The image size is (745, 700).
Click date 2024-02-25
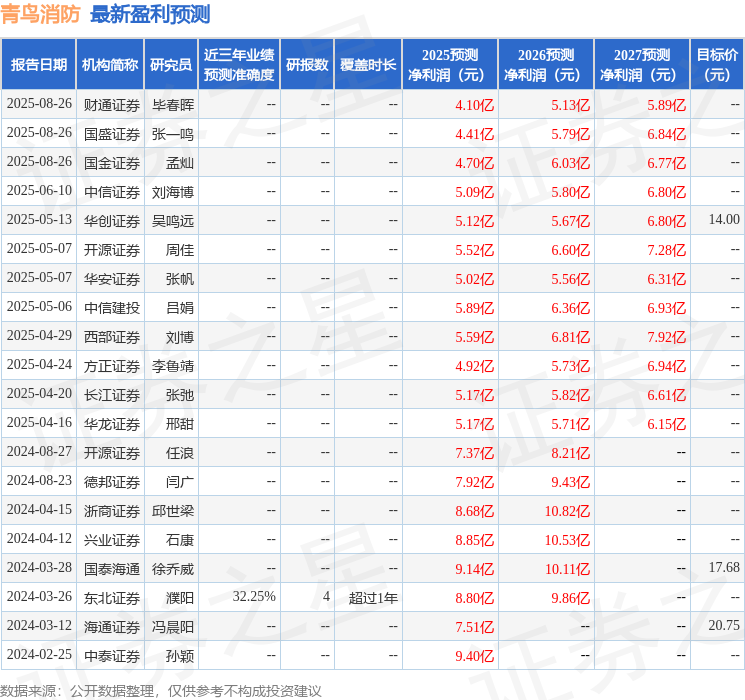(39, 654)
